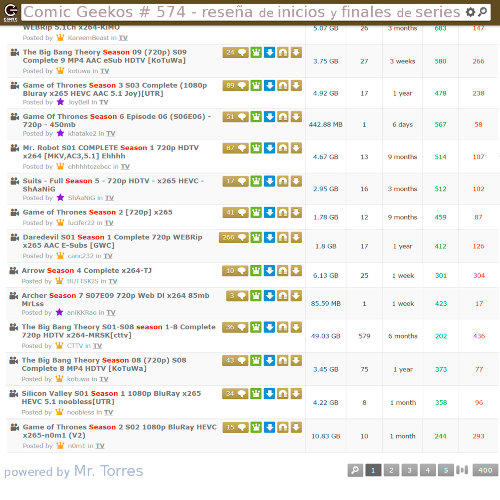Click yellow download arrow for Suits Season 5
Image resolution: width=500 pixels, height=500 pixels.
tap(296, 181)
